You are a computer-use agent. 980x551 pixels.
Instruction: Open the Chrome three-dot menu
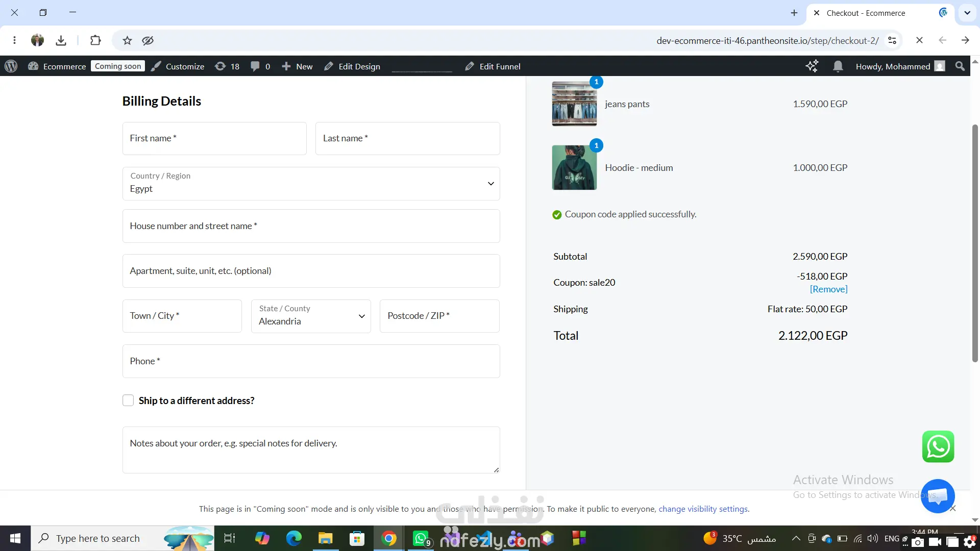point(14,40)
